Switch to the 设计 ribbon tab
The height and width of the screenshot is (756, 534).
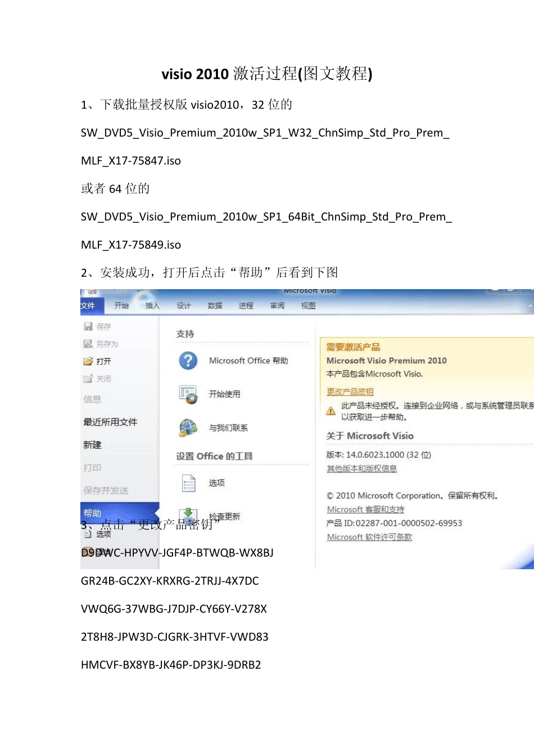184,305
